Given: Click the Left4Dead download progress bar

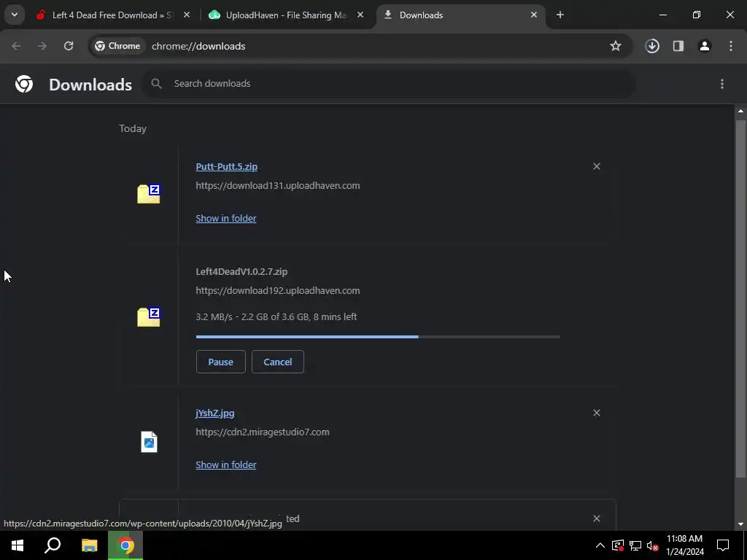Looking at the screenshot, I should [x=378, y=337].
